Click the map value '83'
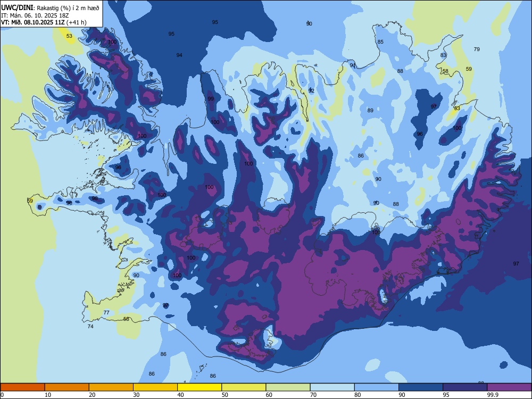Screen dimensions: 532x399 443,55
